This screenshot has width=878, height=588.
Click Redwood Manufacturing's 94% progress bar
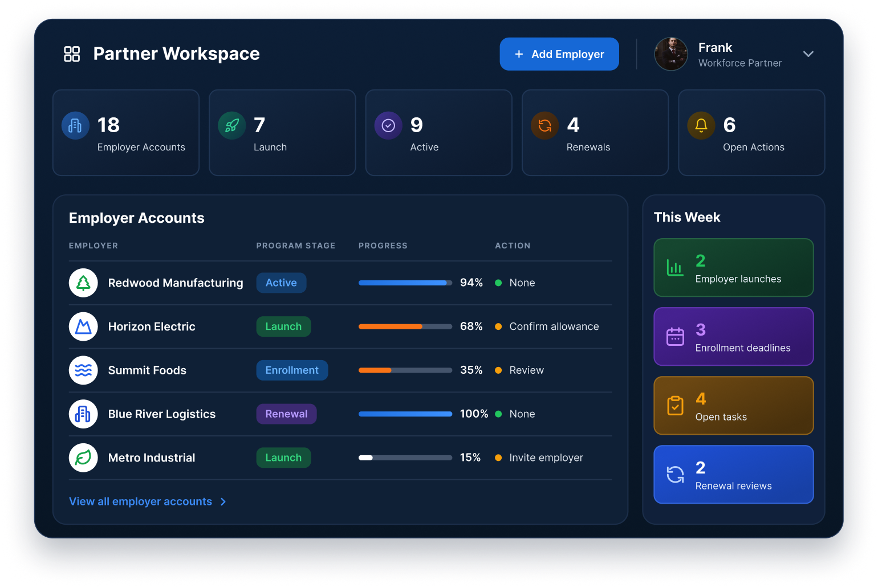[x=405, y=283]
